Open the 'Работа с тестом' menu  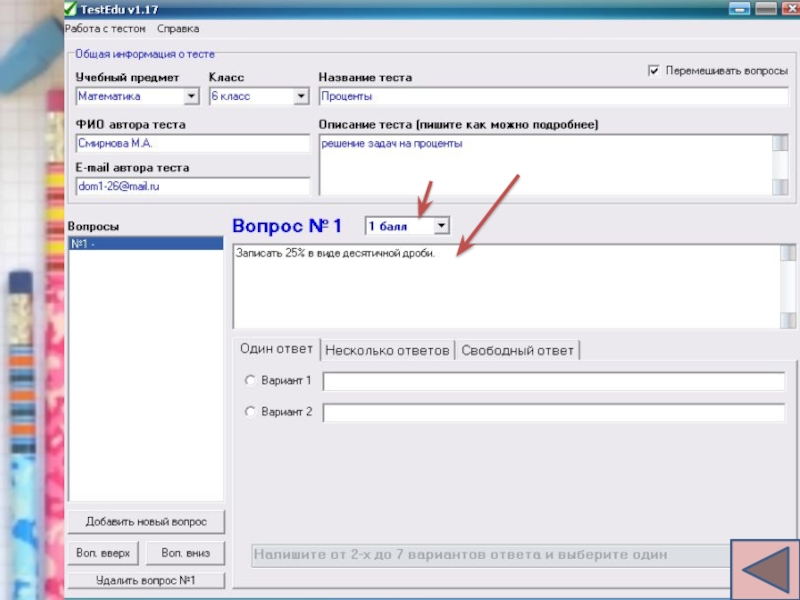point(105,29)
